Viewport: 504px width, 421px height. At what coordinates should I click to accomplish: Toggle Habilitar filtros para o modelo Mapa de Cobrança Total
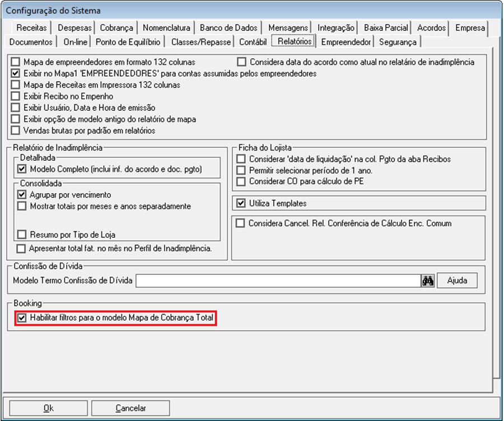tap(21, 318)
